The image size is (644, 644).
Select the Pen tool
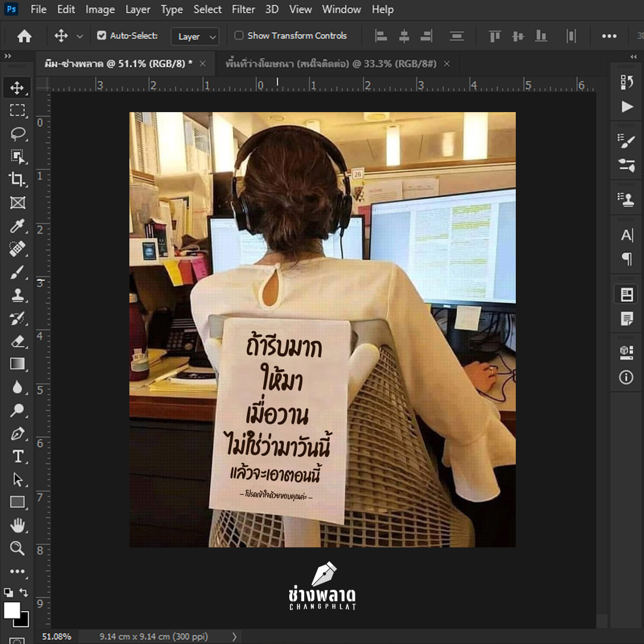point(17,434)
